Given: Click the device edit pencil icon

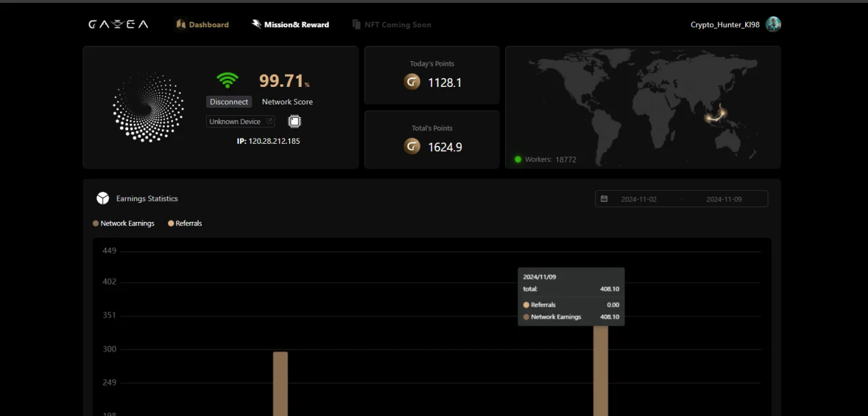Looking at the screenshot, I should click(269, 121).
